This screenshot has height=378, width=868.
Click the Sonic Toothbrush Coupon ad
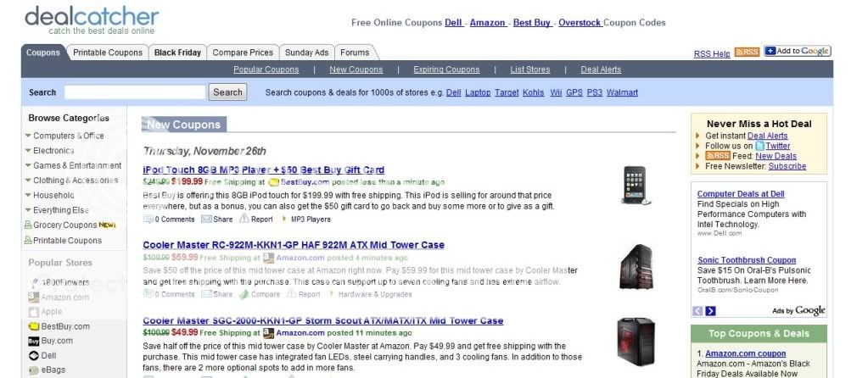[747, 260]
